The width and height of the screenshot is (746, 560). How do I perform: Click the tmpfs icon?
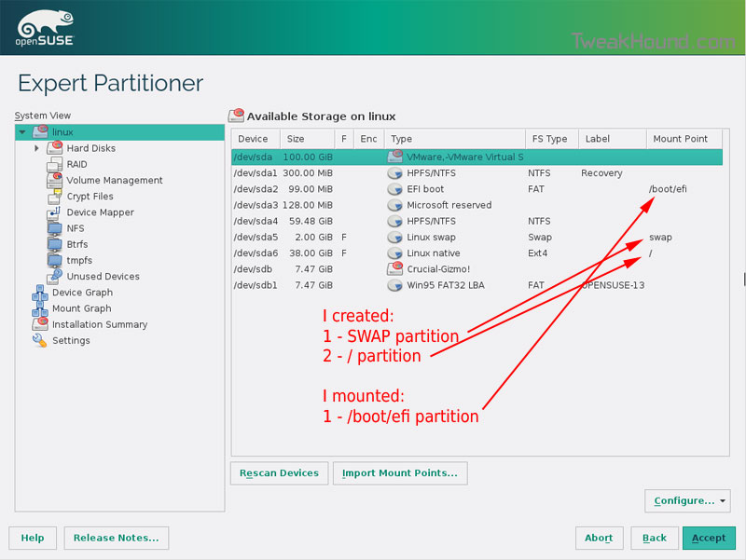(55, 260)
